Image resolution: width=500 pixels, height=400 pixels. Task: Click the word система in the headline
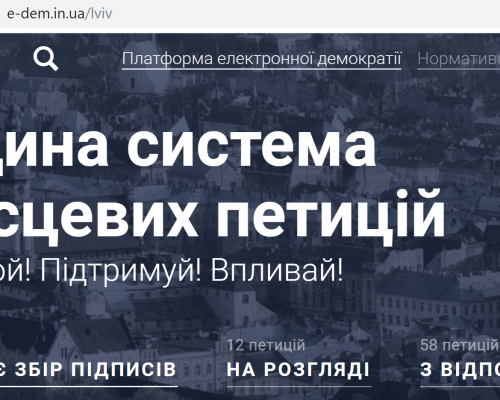(252, 148)
